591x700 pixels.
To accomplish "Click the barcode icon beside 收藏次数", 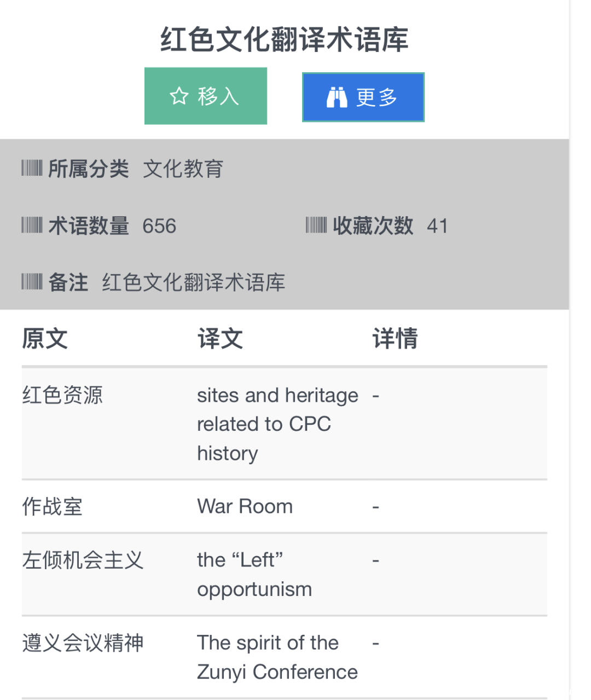I will (316, 225).
